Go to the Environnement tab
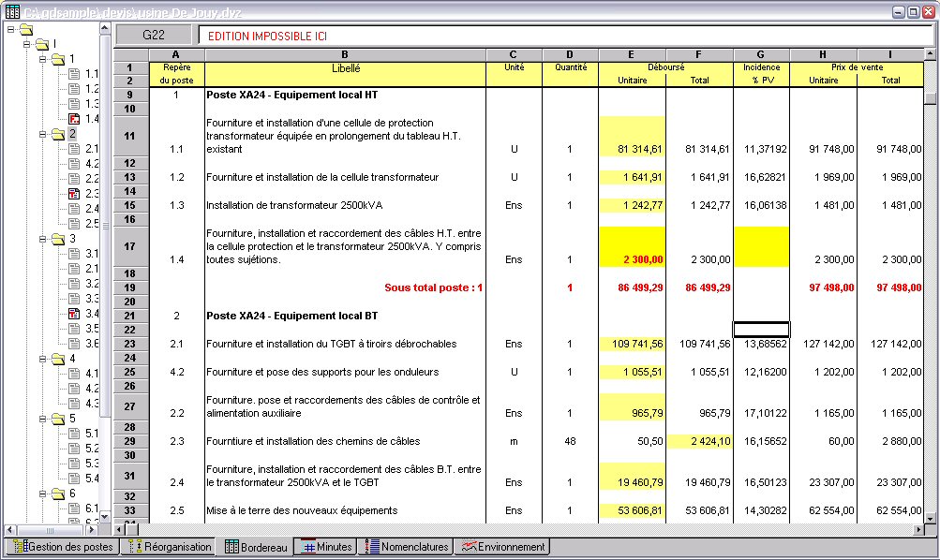 502,547
